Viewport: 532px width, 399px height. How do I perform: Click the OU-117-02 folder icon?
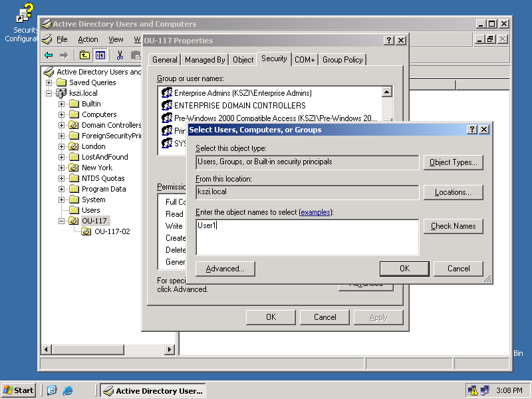[86, 231]
